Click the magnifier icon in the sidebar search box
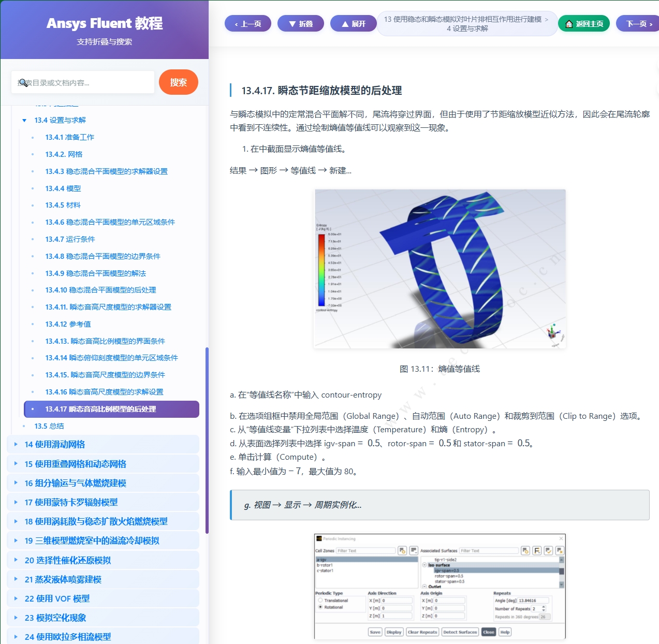 tap(25, 83)
